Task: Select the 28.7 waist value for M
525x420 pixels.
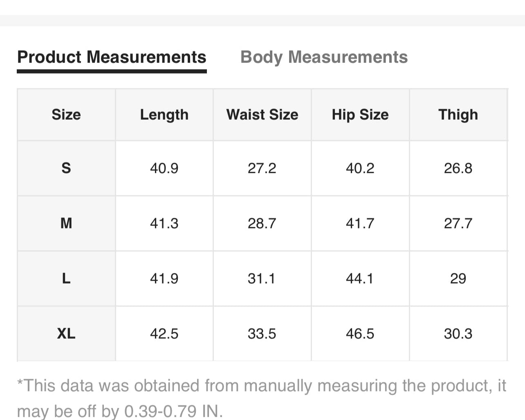Action: click(262, 223)
